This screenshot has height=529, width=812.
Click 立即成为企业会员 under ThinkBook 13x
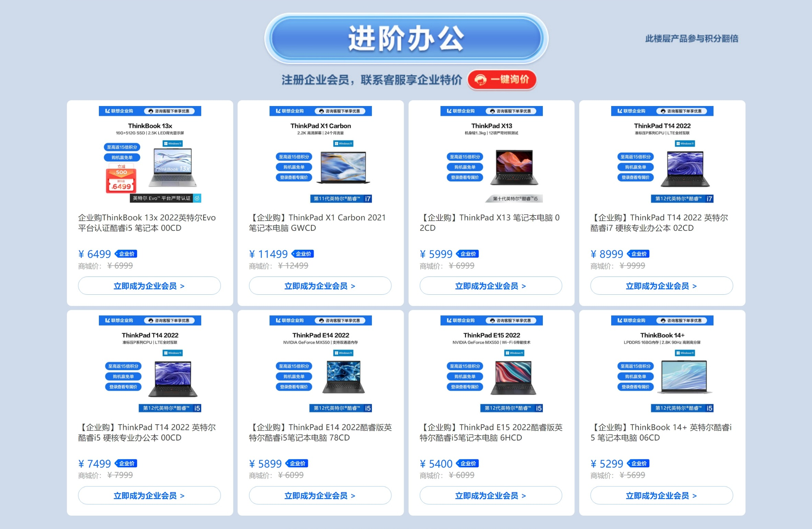[x=149, y=286]
